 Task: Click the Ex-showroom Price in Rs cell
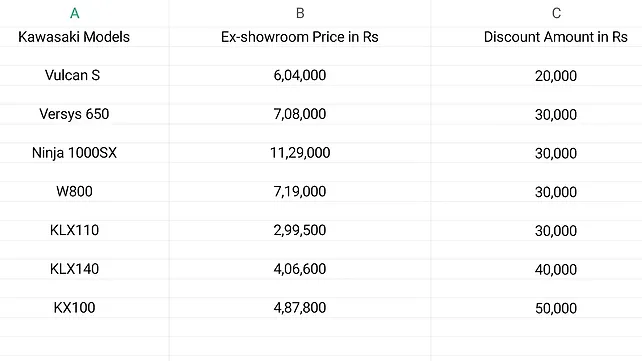300,37
